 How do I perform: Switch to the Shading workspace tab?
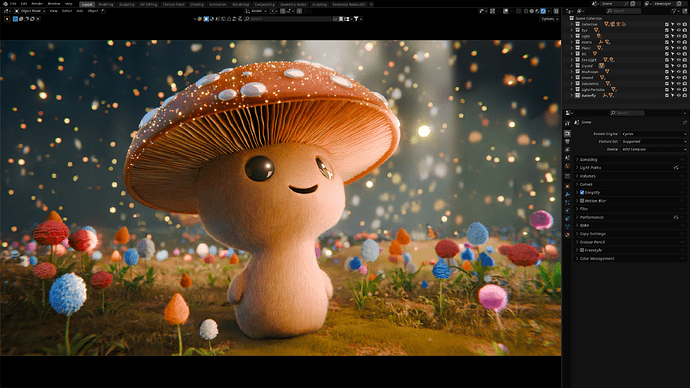(197, 4)
